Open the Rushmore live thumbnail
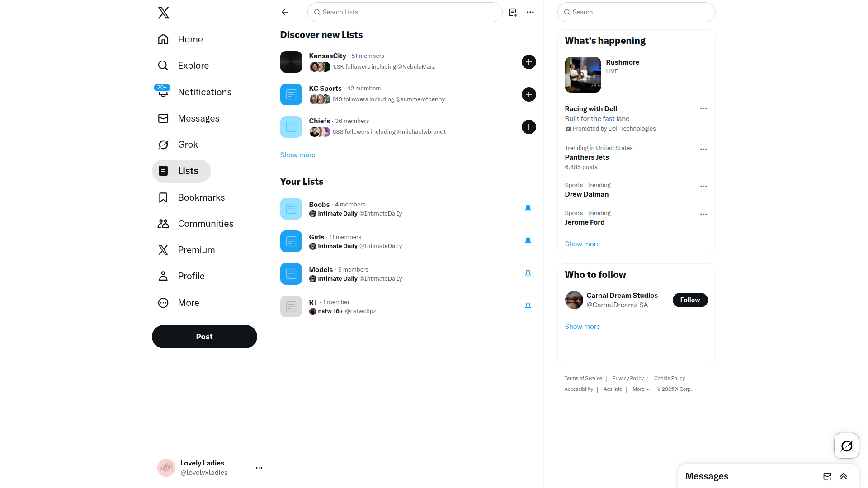 click(583, 75)
